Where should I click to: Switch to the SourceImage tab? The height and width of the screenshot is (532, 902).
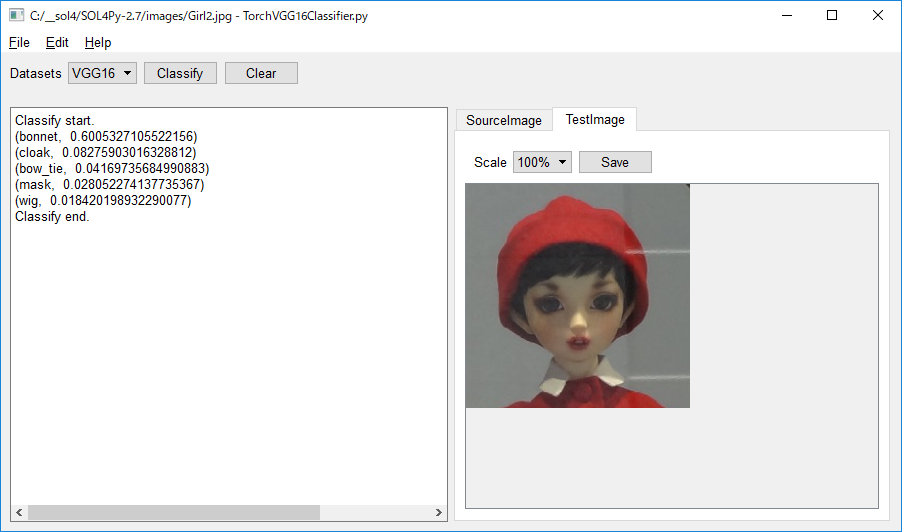[504, 120]
